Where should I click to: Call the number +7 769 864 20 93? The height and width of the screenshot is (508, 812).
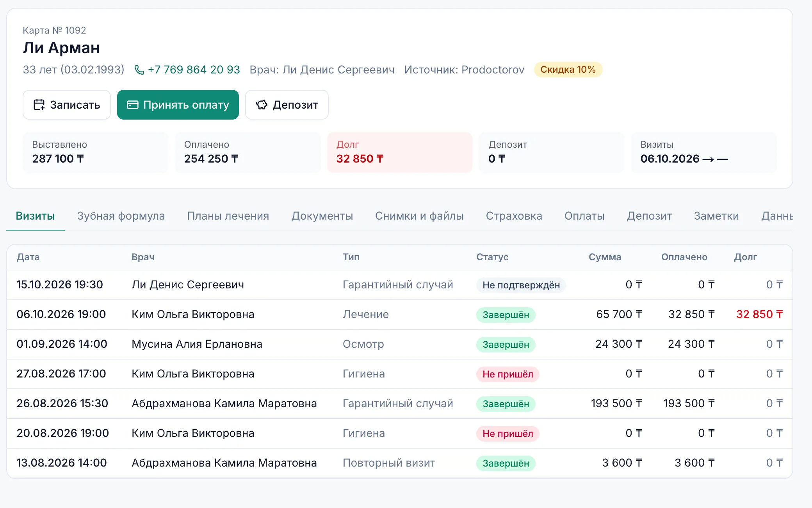(194, 70)
